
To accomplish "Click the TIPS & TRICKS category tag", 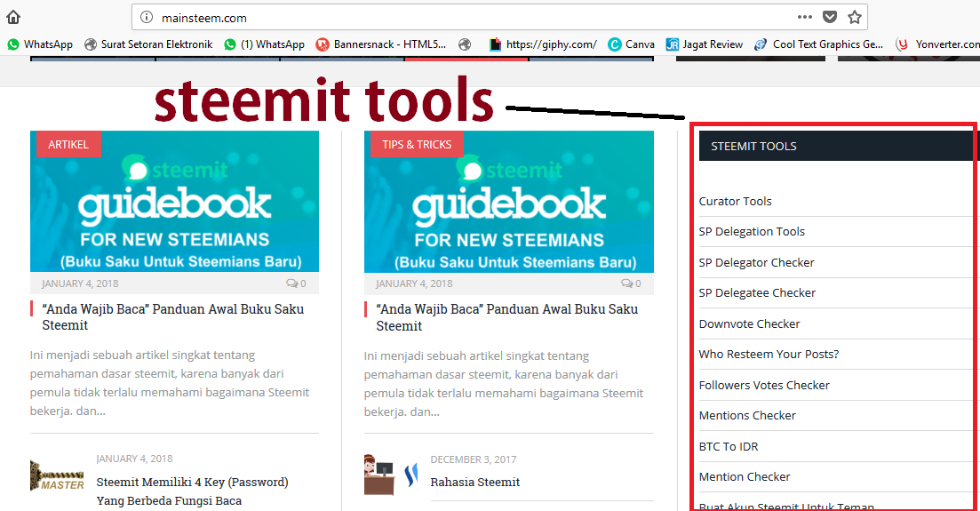I will point(416,145).
